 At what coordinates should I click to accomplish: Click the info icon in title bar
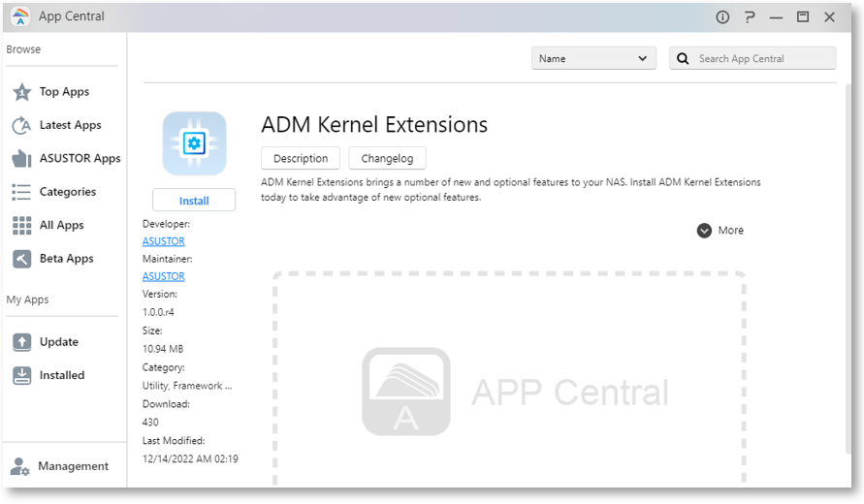[722, 17]
